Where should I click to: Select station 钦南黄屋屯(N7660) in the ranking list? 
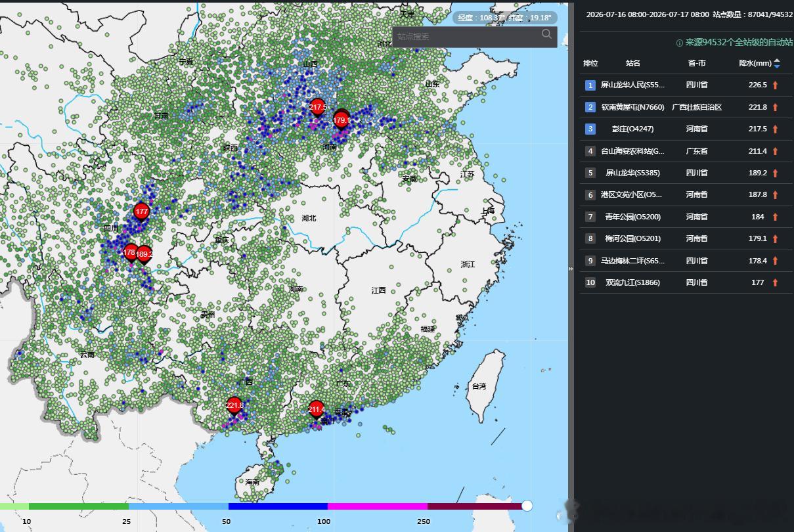686,107
